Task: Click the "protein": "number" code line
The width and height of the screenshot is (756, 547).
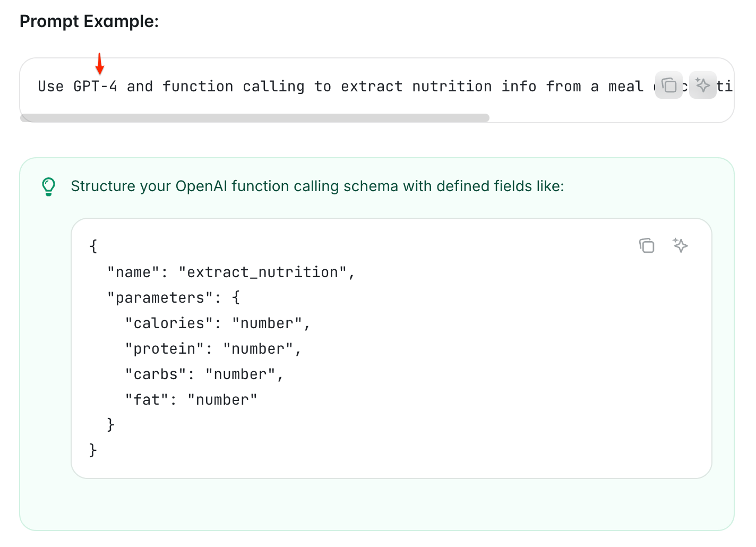Action: tap(213, 349)
